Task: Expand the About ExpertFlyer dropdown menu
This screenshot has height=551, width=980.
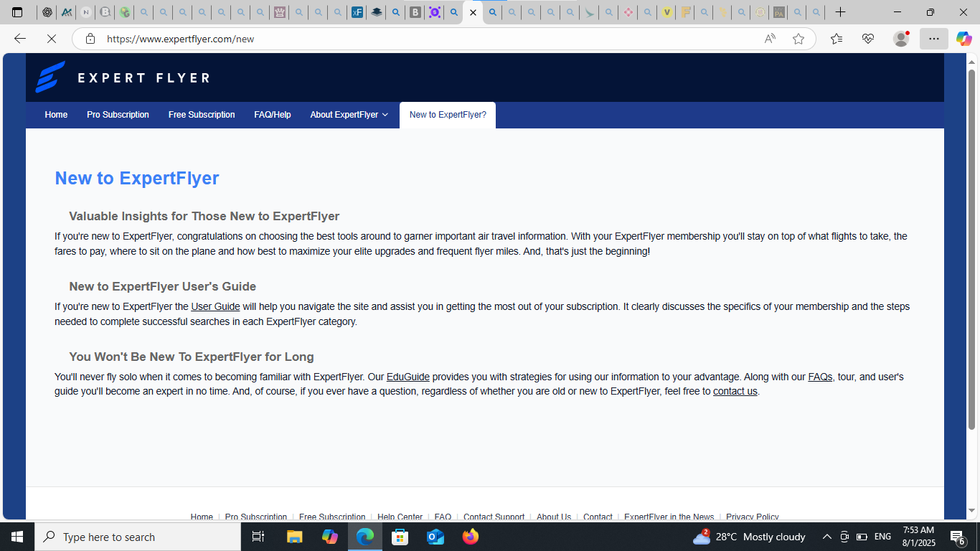Action: (x=349, y=115)
